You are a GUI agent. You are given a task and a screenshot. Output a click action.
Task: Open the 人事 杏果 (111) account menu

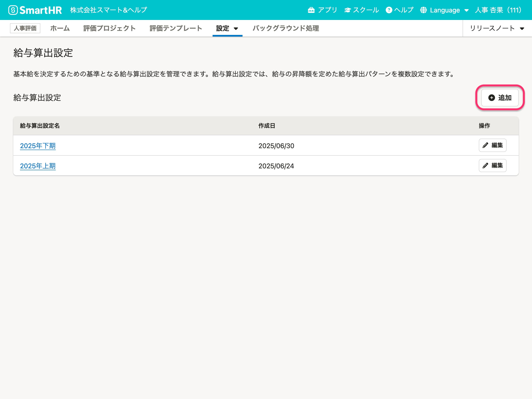pos(498,10)
